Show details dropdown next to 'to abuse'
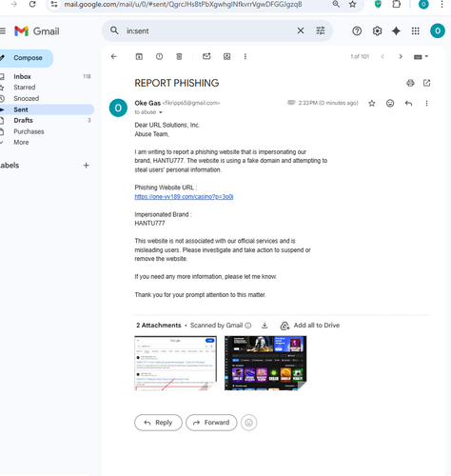The image size is (451, 476). (161, 112)
